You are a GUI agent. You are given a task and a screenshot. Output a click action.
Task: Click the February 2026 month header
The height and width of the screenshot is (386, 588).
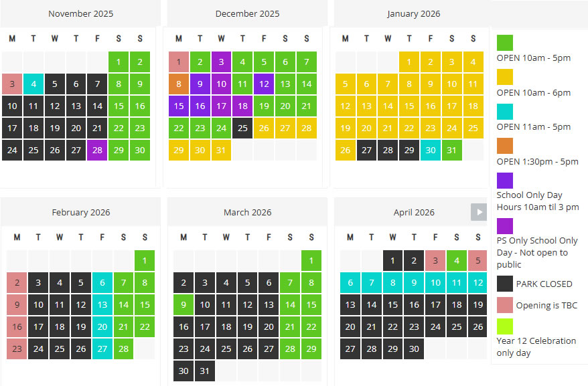point(80,212)
